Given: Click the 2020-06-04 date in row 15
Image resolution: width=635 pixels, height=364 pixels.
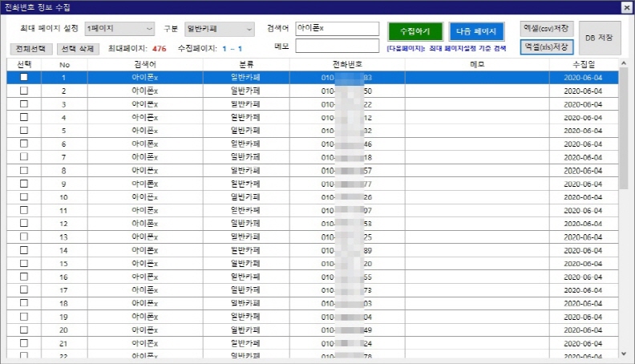Looking at the screenshot, I should pyautogui.click(x=583, y=264).
